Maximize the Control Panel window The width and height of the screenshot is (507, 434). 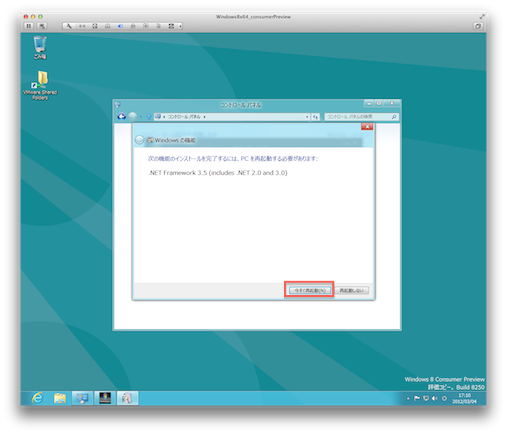379,104
